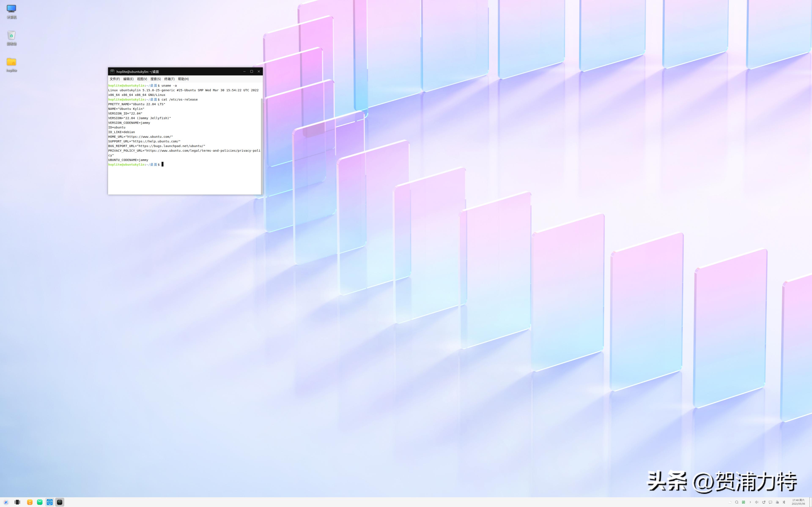The image size is (812, 507).
Task: Open the green software store app
Action: click(x=40, y=502)
